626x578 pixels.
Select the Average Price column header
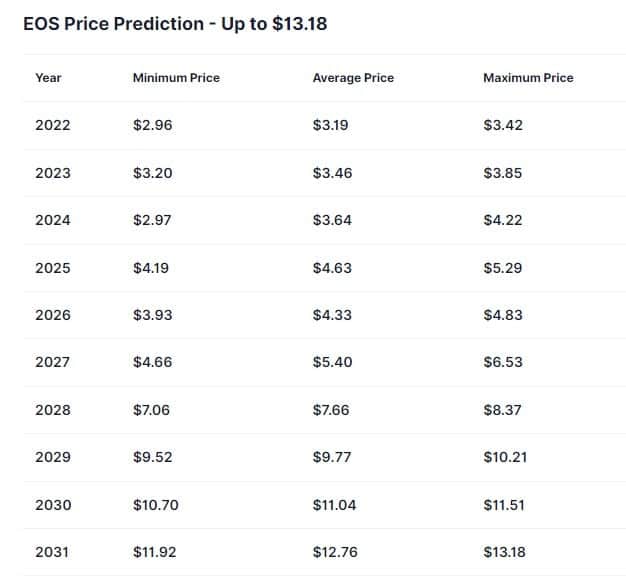pos(353,78)
